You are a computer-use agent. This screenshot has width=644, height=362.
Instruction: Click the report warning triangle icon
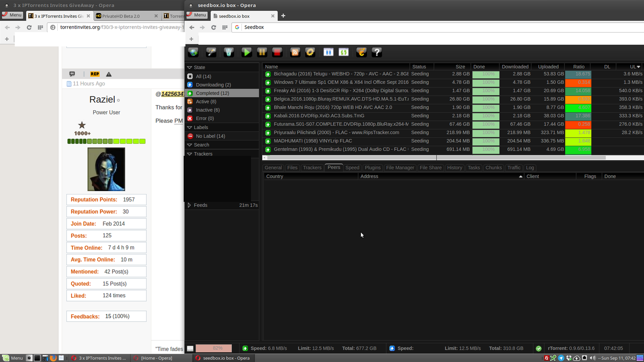pyautogui.click(x=109, y=74)
